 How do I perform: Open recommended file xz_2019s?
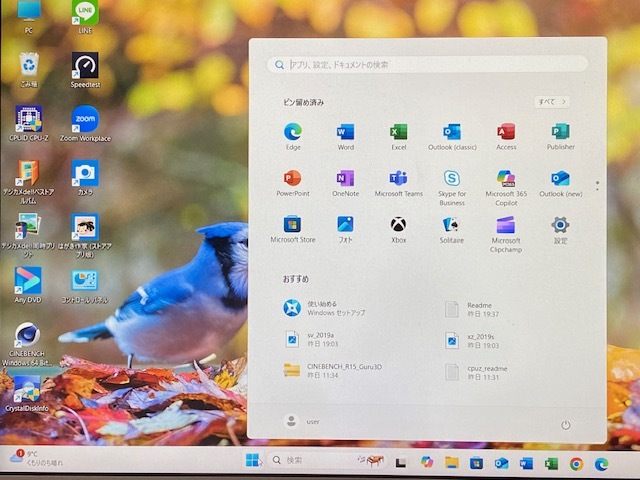tap(472, 340)
